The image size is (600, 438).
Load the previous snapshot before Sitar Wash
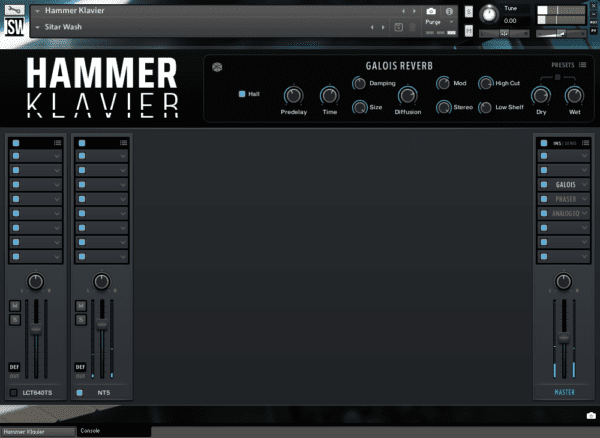(x=372, y=27)
